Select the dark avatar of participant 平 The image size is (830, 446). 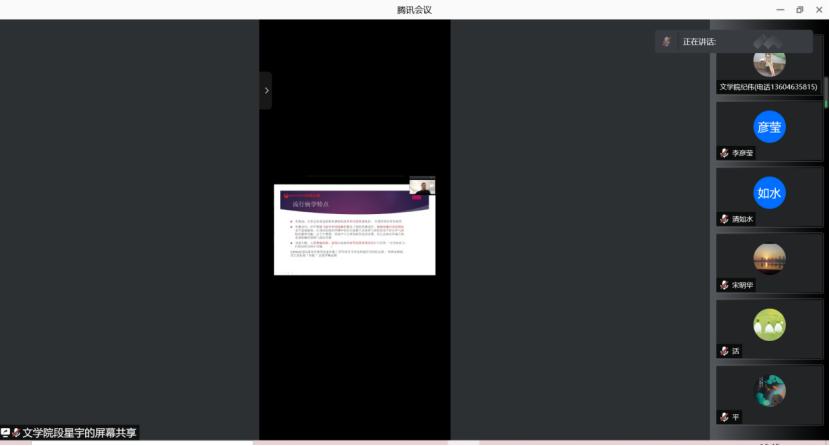[769, 390]
